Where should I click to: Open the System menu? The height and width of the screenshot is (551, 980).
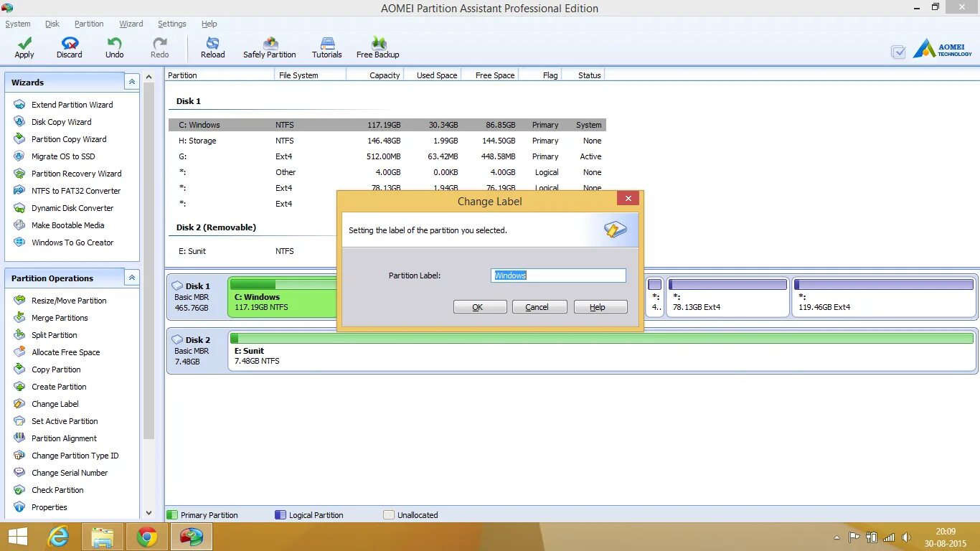[x=18, y=24]
